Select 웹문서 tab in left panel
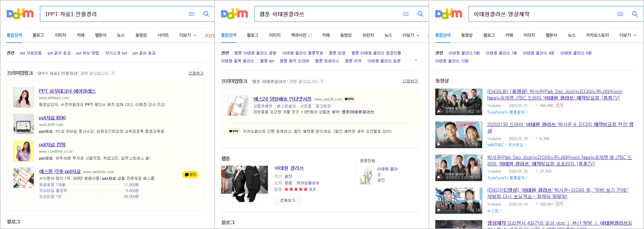Screen dimensions: 644x229 [x=100, y=35]
